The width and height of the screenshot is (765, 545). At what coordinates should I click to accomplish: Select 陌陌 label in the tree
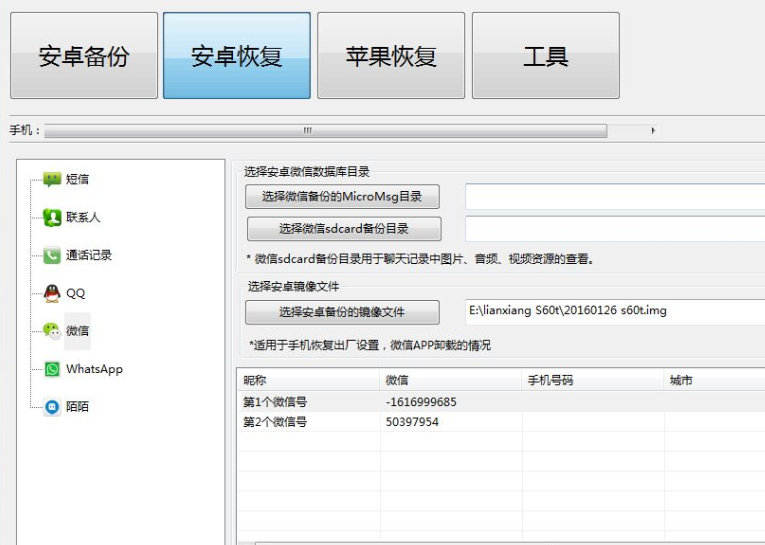pos(78,406)
